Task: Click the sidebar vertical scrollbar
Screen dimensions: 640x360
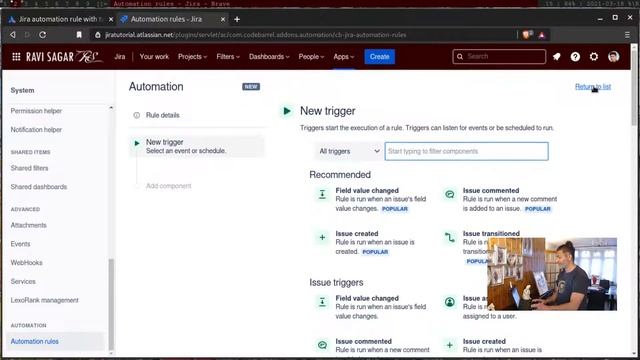Action: pos(111,304)
